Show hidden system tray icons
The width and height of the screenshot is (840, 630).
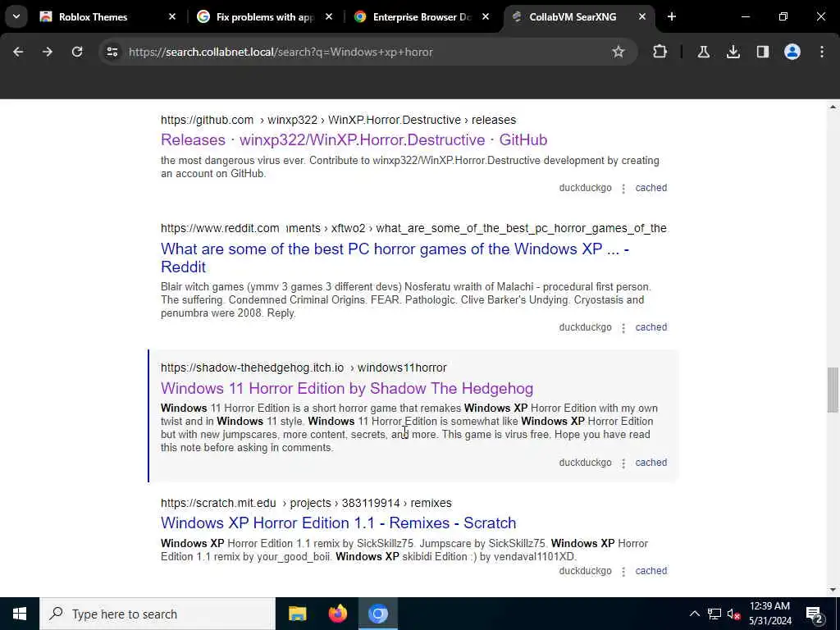694,614
